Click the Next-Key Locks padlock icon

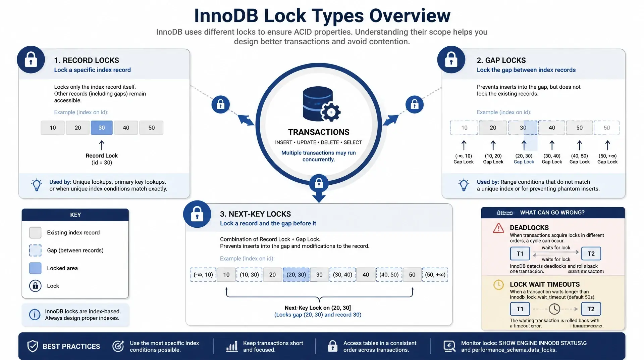tap(197, 214)
